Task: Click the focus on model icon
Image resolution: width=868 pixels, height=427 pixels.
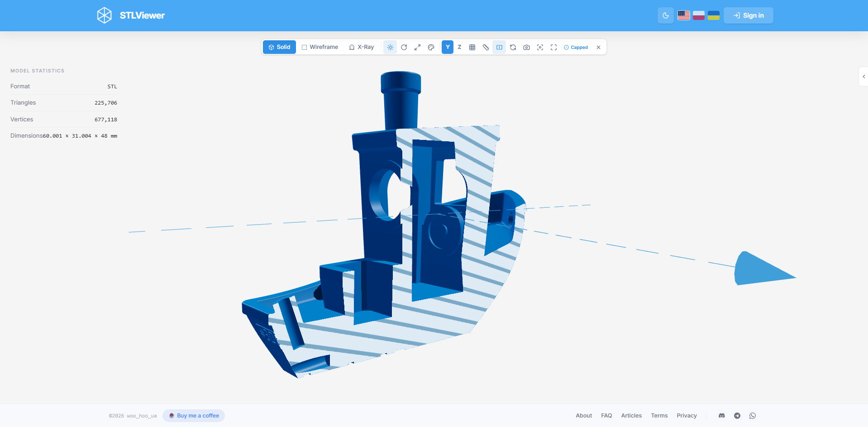Action: click(x=540, y=47)
